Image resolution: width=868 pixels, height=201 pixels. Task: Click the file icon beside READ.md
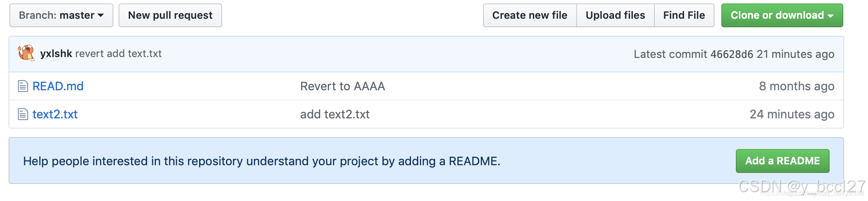click(23, 86)
